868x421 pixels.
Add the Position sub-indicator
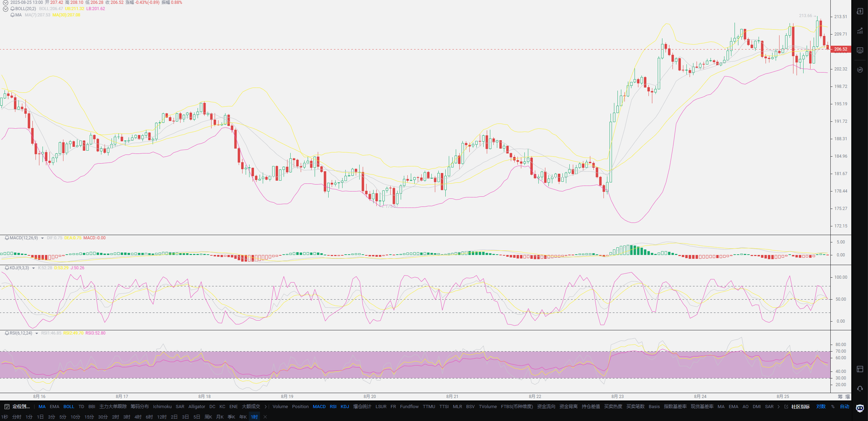(300, 407)
